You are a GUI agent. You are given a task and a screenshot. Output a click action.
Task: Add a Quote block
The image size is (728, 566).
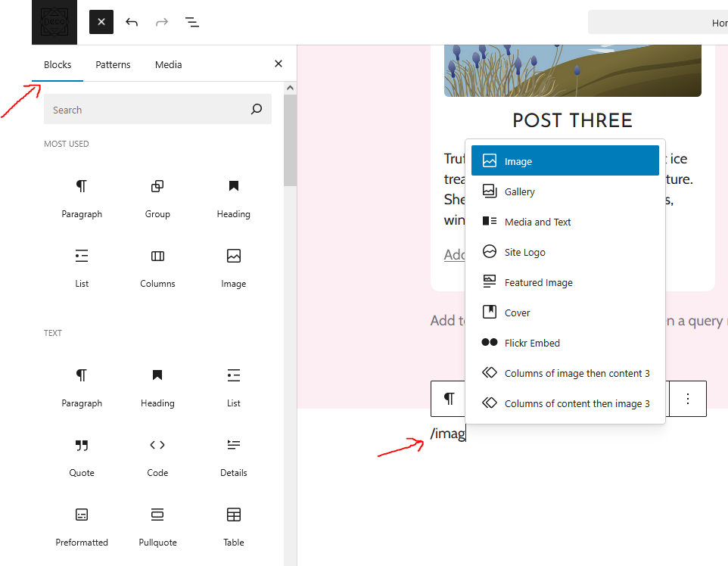pyautogui.click(x=82, y=457)
